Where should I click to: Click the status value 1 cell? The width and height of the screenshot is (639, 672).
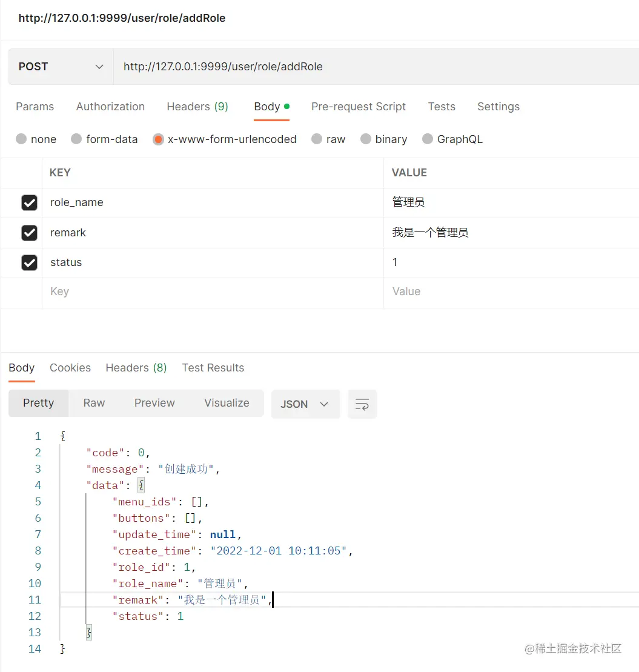[x=511, y=263]
